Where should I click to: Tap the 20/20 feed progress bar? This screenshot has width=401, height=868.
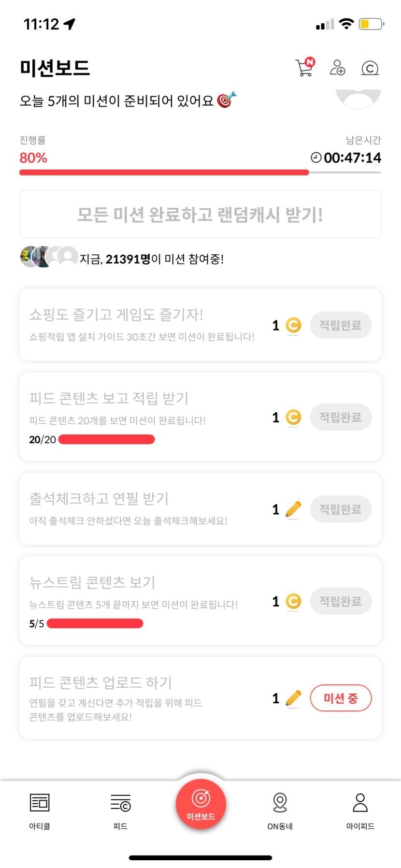(106, 439)
